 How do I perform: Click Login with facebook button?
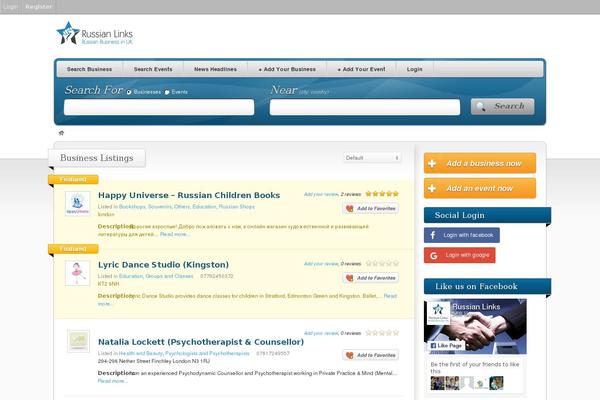tap(462, 235)
